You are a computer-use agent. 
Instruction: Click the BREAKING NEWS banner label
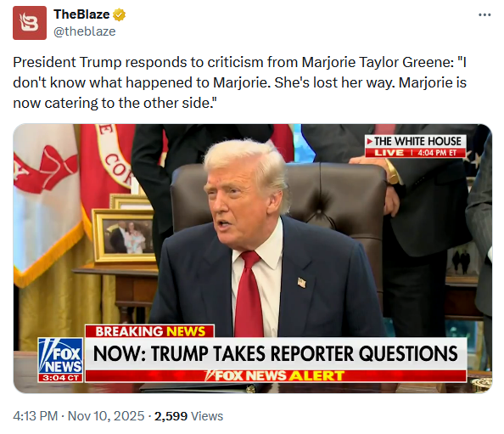point(150,331)
